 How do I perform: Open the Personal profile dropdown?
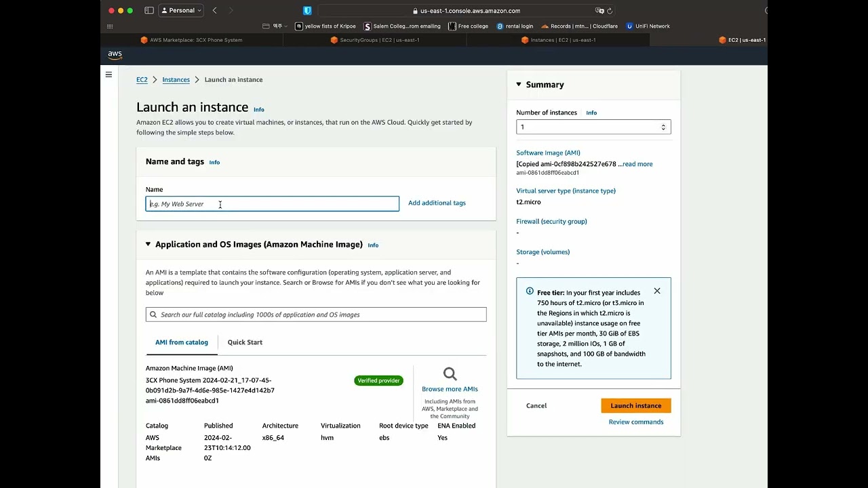181,10
